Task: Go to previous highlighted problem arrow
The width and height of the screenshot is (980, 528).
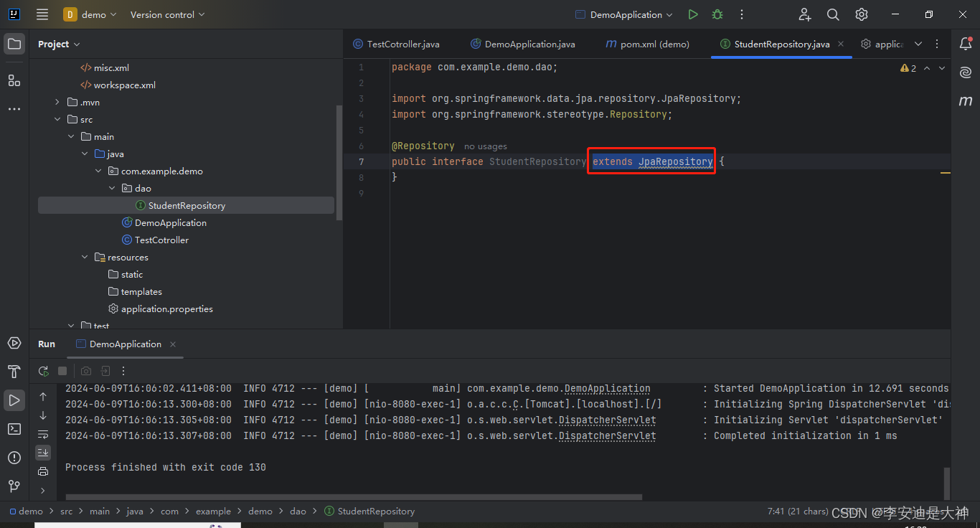Action: pos(927,68)
